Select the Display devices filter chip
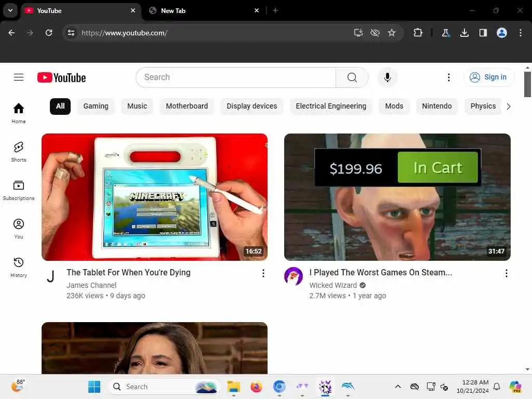Image resolution: width=532 pixels, height=399 pixels. click(252, 106)
